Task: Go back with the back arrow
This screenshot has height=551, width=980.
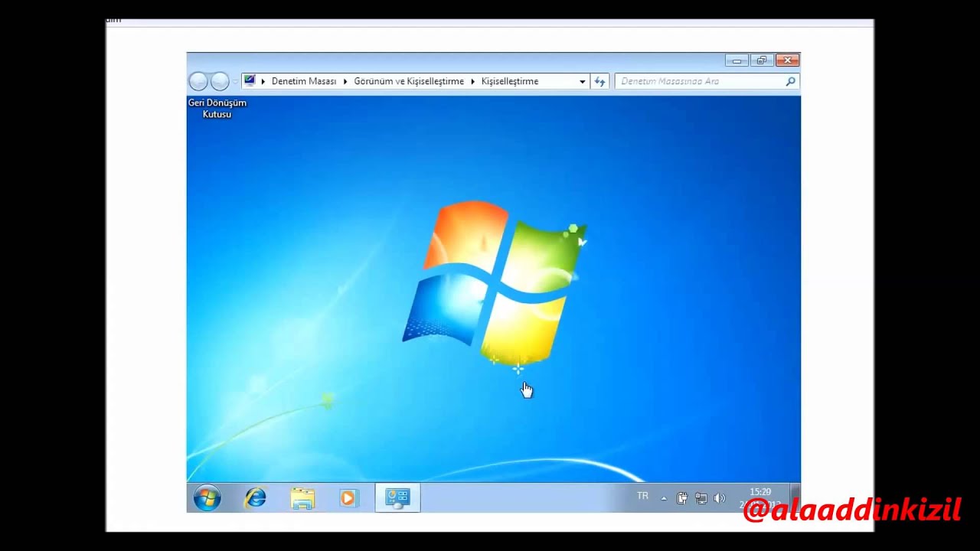Action: (x=198, y=81)
